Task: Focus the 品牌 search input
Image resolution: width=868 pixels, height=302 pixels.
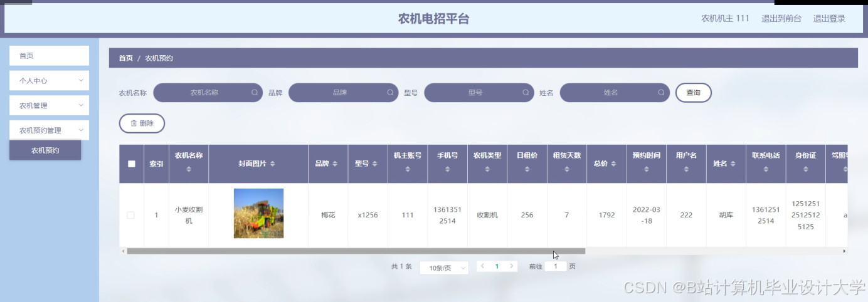Action: [343, 92]
